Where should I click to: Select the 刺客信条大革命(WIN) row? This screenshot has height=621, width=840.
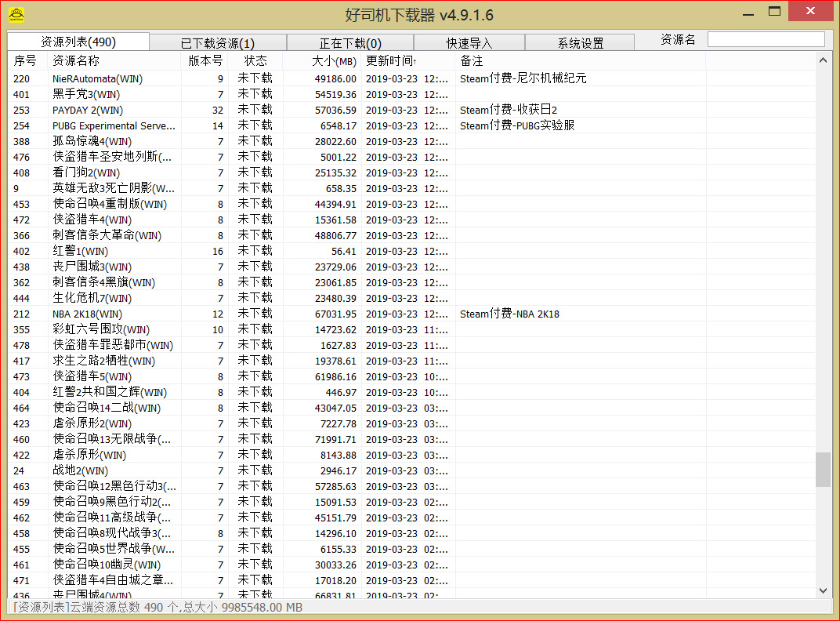pos(411,235)
